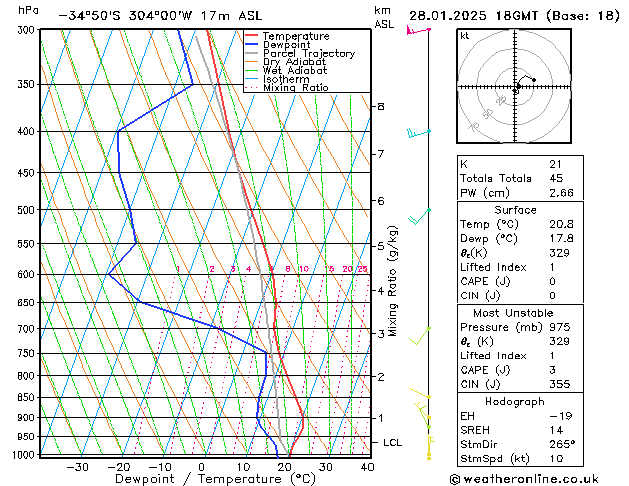
Task: Click the Pressure (mb) value 975
Action: pyautogui.click(x=560, y=327)
